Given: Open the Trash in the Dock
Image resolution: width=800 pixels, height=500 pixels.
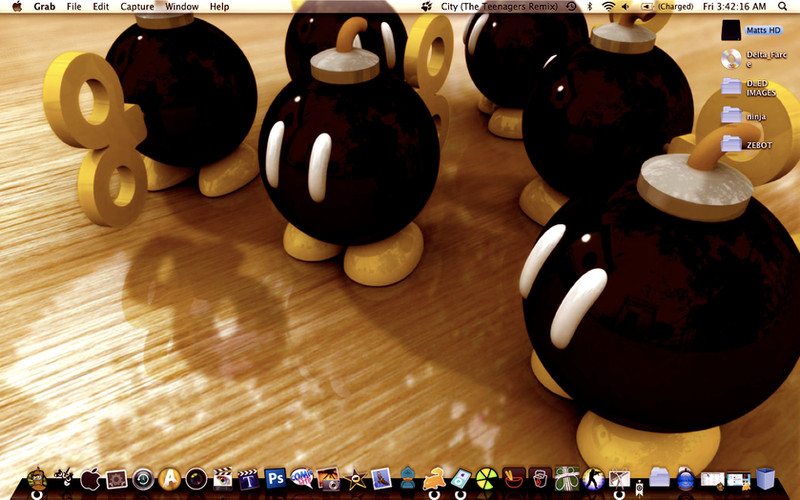Looking at the screenshot, I should tap(765, 478).
